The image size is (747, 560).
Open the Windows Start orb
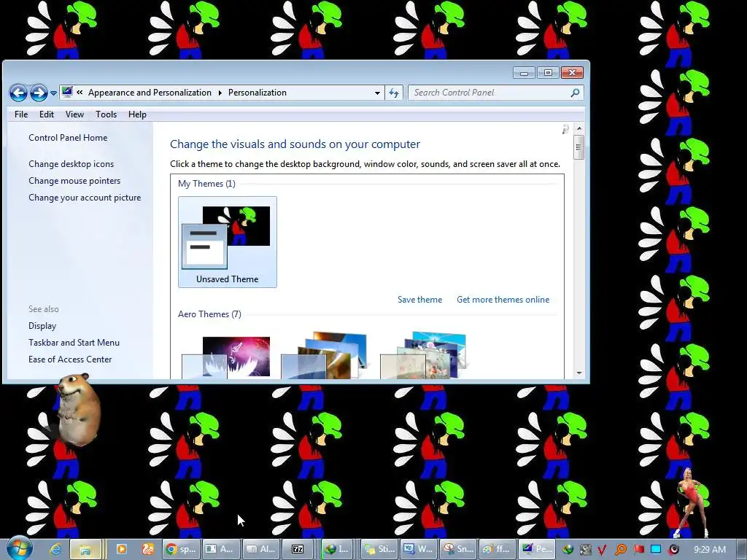coord(20,548)
